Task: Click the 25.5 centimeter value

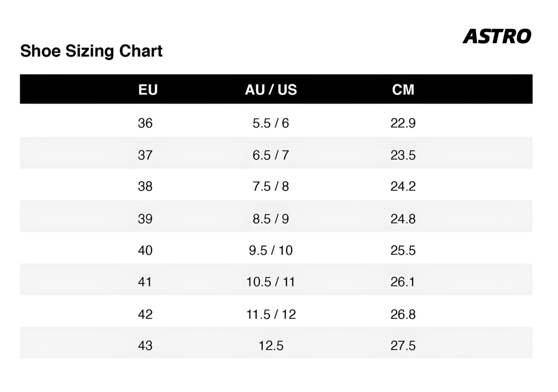Action: [x=403, y=250]
